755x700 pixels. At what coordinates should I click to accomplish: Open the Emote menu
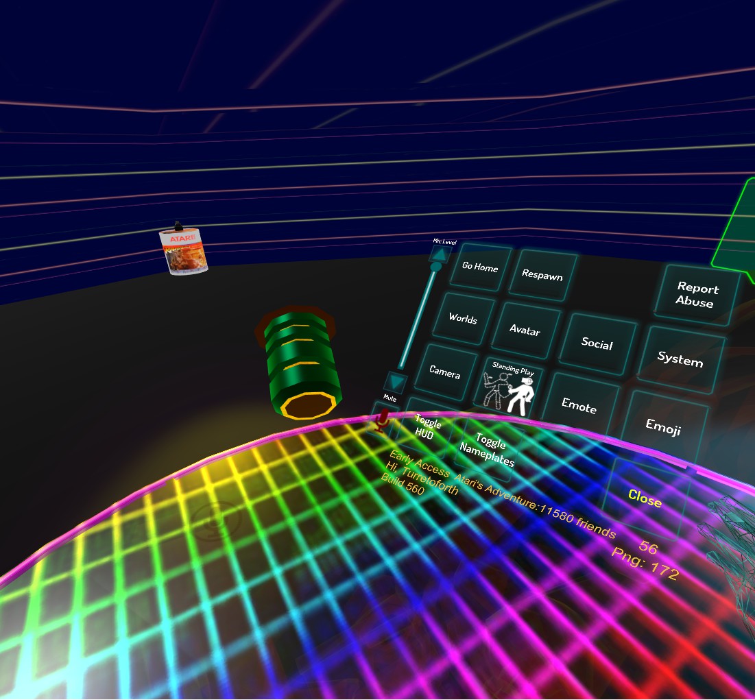point(579,406)
